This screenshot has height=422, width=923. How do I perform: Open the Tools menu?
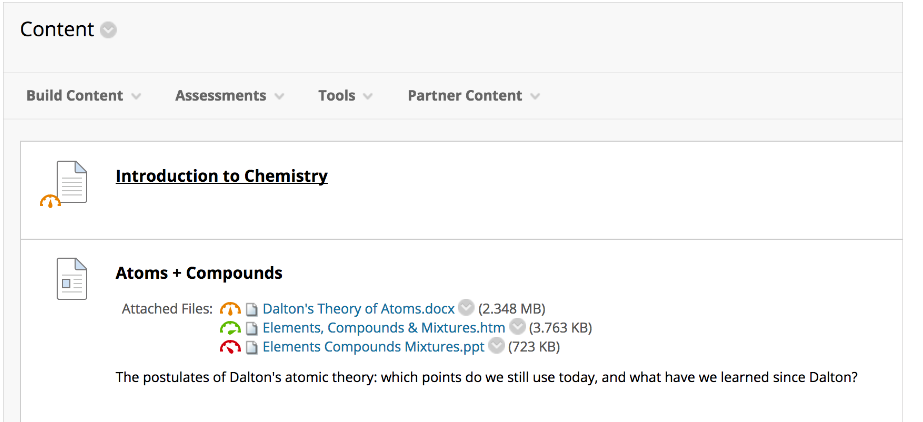pyautogui.click(x=346, y=95)
